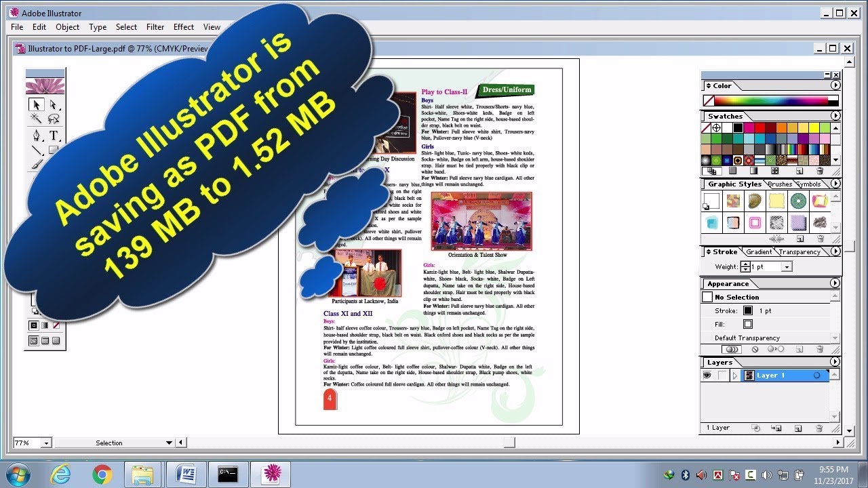868x488 pixels.
Task: Click Create New Sublayer icon
Action: 776,428
